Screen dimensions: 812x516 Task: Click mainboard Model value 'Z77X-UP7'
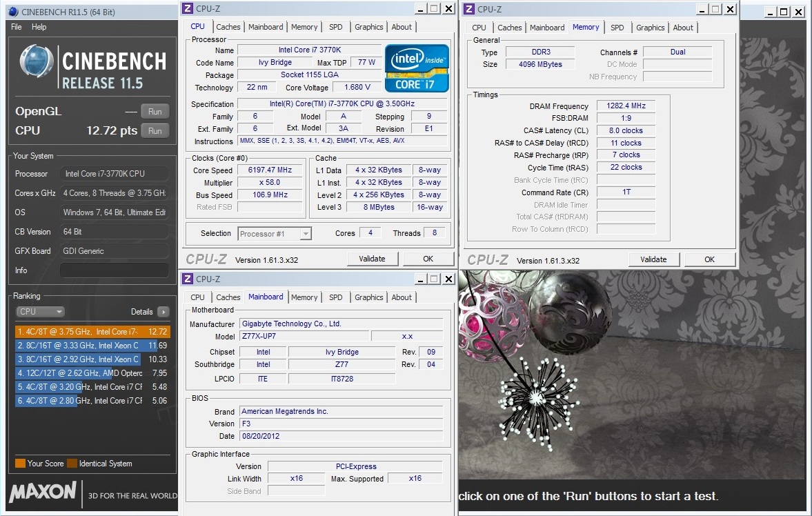pos(304,336)
